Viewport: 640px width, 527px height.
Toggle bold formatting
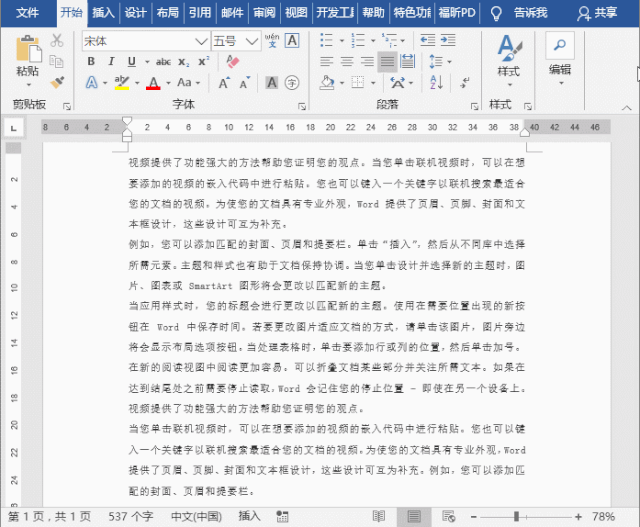(x=91, y=61)
